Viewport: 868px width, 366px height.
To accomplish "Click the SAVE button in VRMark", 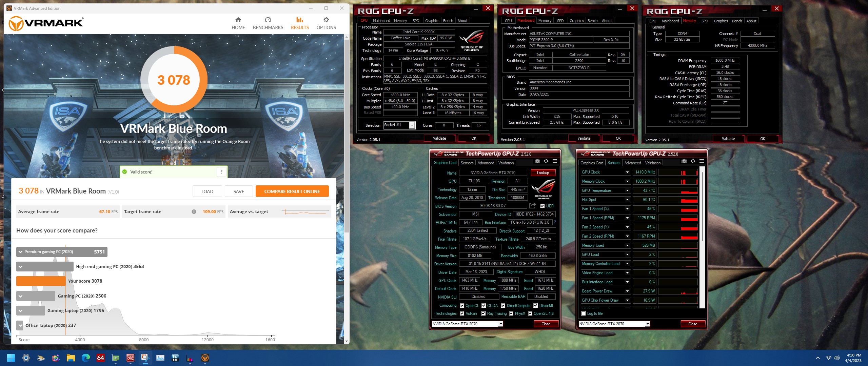I will 239,191.
